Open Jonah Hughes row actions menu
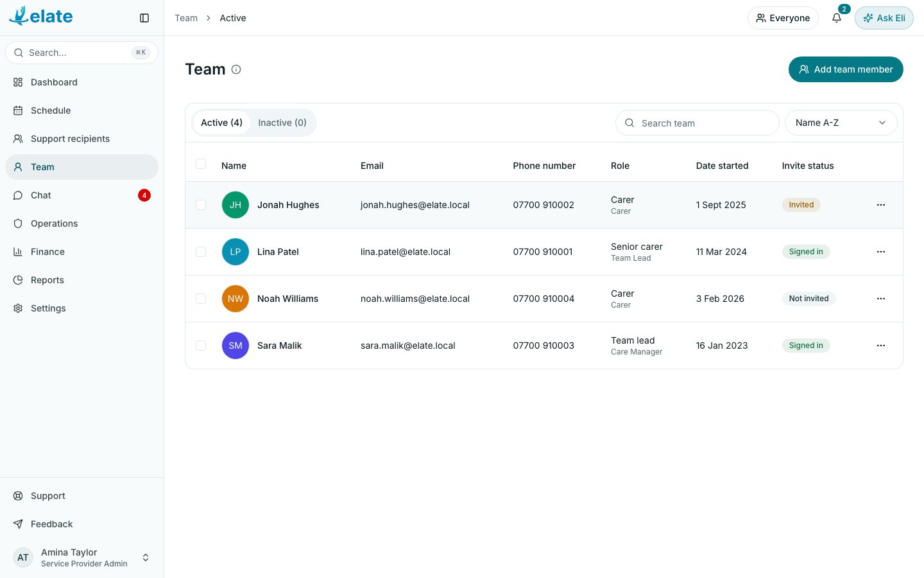The height and width of the screenshot is (578, 924). [881, 205]
